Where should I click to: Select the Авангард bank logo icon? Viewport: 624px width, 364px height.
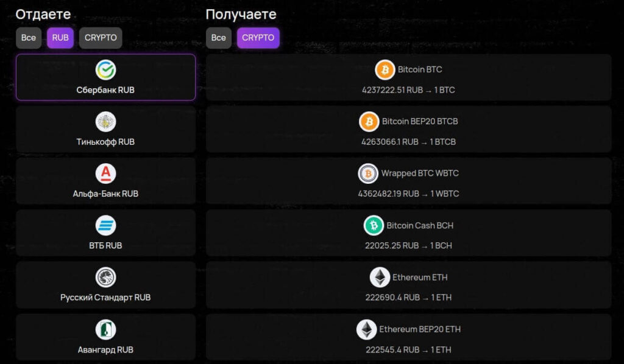(x=105, y=329)
